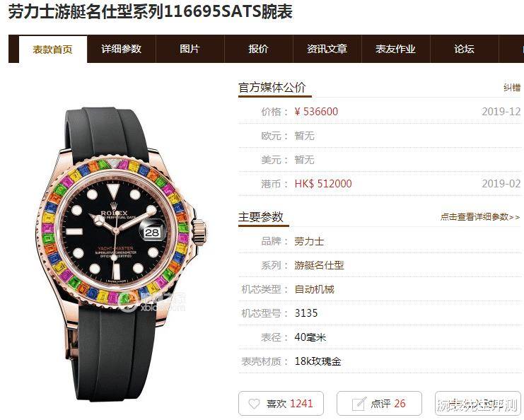Screen dimensions: 524x420
Task: Go to the 报价 tab
Action: tap(258, 49)
